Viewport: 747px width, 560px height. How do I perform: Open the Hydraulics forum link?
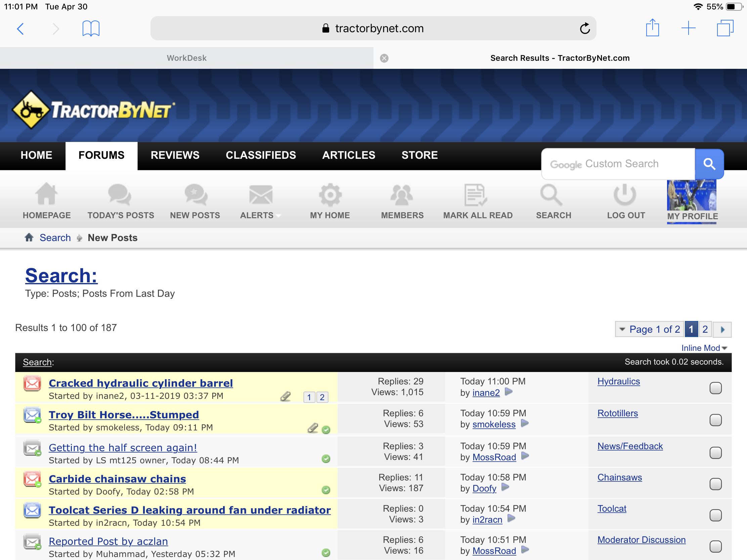coord(618,381)
